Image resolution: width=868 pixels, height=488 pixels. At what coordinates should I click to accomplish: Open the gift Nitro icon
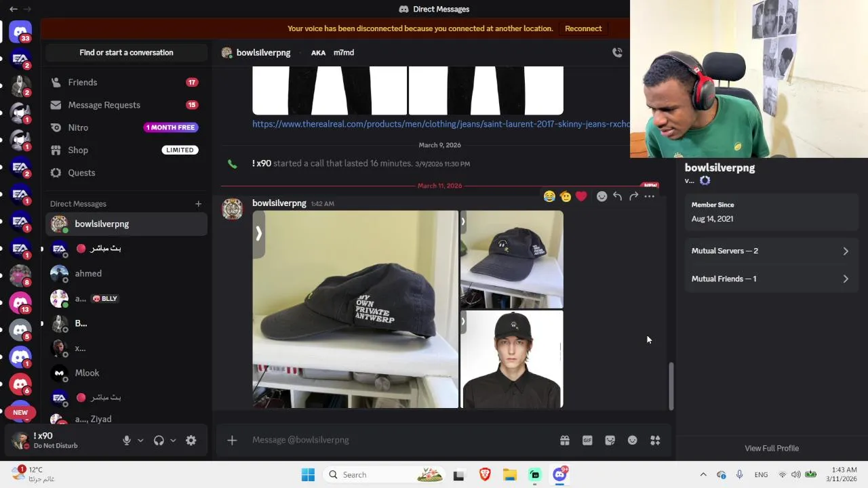click(x=564, y=440)
